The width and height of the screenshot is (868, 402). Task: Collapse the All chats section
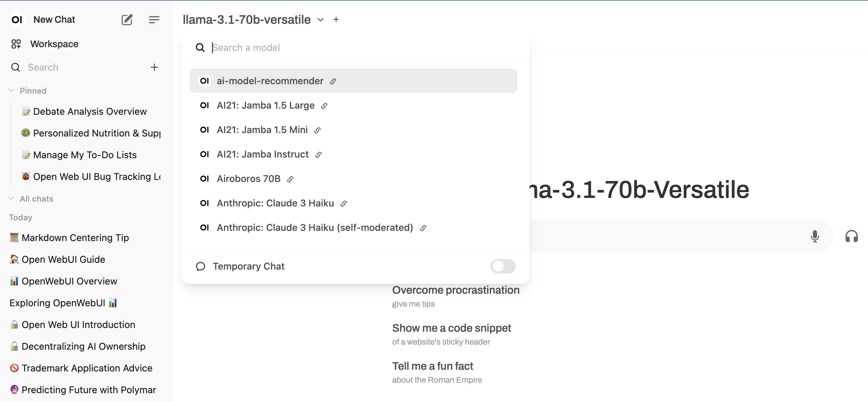12,199
